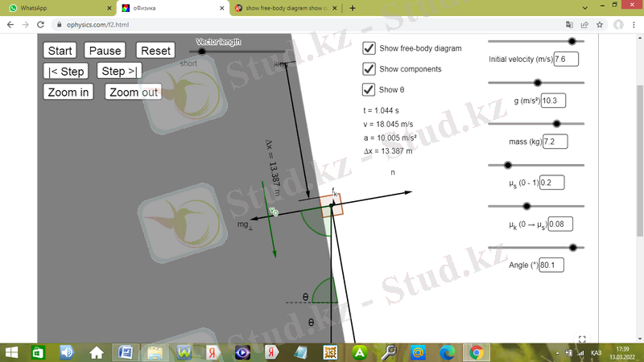Uncheck Show components checkbox
This screenshot has width=644, height=362.
(x=369, y=68)
